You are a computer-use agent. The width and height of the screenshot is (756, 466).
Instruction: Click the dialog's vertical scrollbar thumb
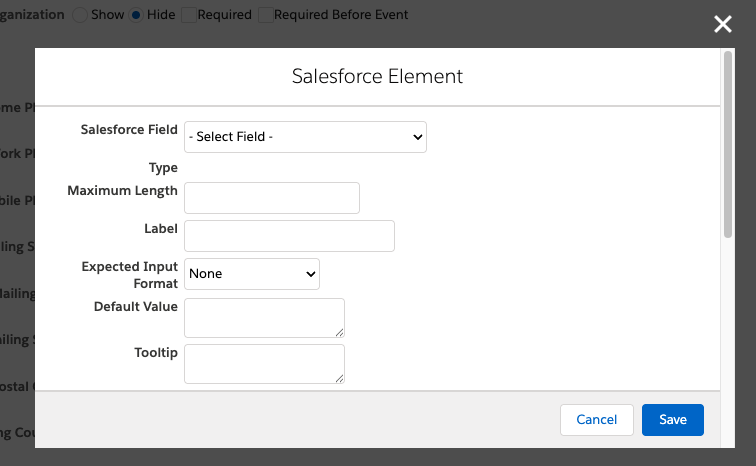[728, 144]
